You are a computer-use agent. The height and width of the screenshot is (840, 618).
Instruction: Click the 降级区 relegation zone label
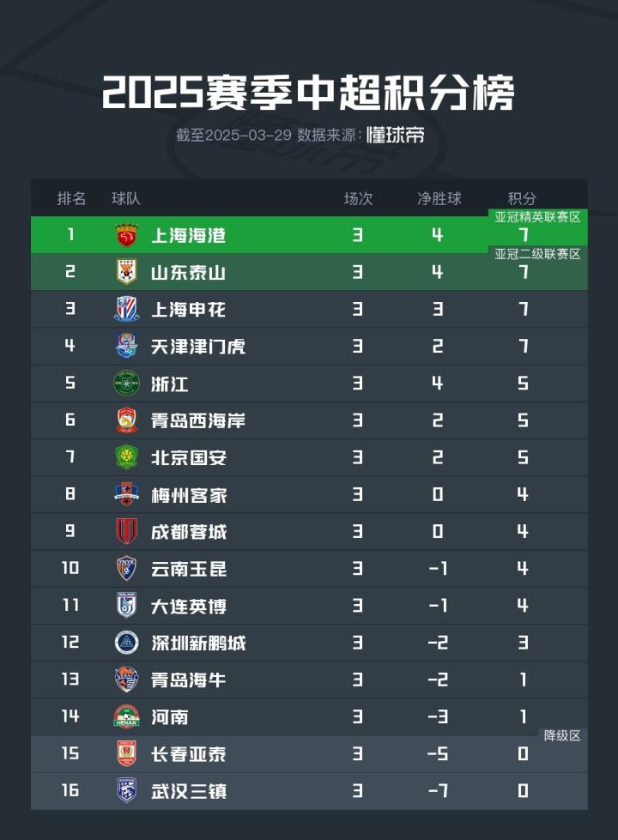(x=562, y=735)
